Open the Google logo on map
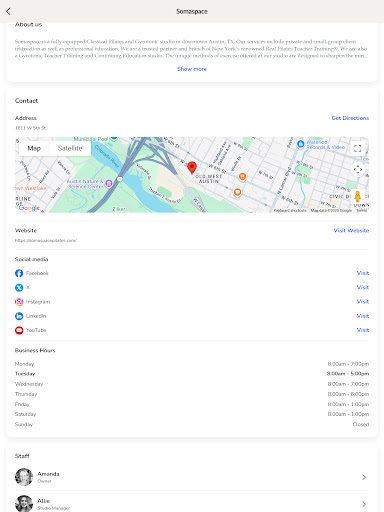384x512 pixels. point(29,208)
